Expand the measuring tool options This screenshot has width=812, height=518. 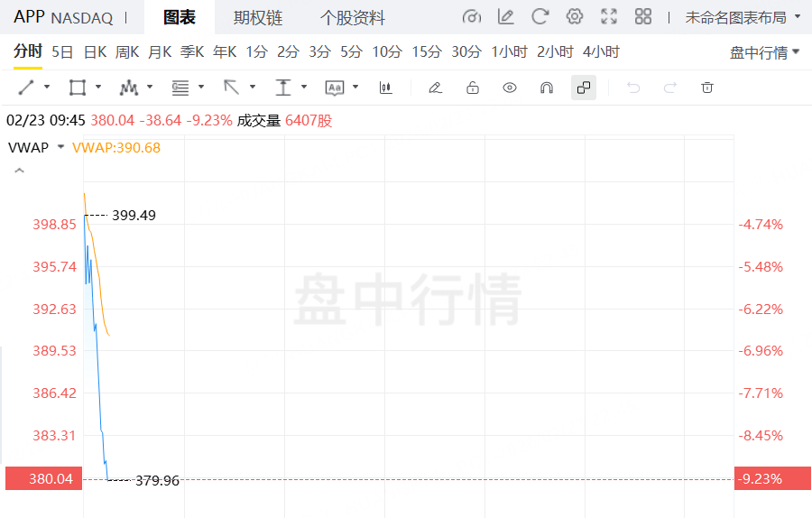(x=304, y=87)
